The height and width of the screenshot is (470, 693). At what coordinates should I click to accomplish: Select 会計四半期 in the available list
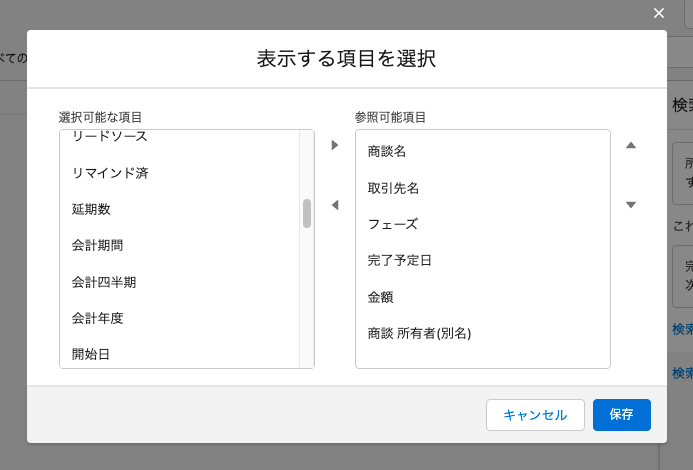(x=179, y=282)
